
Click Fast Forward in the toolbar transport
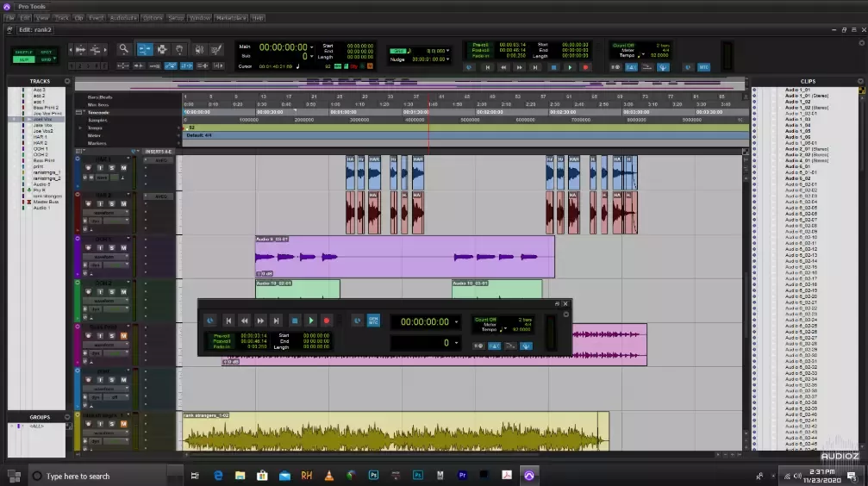click(519, 67)
